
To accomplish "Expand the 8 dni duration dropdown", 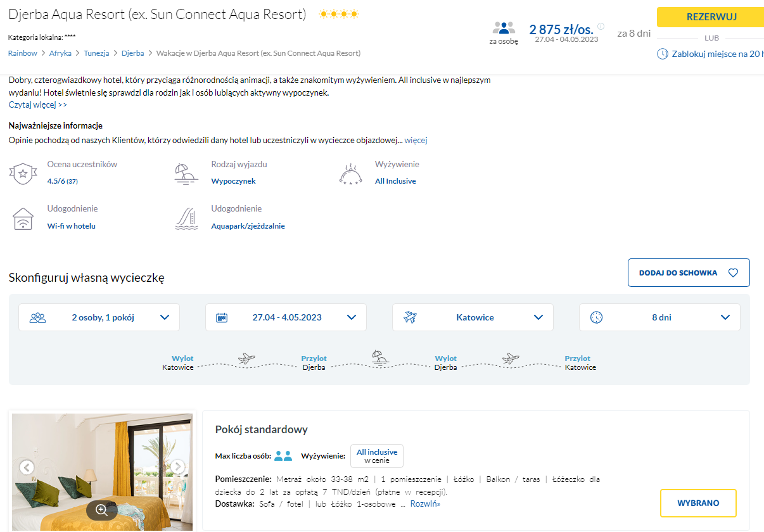I will 659,317.
